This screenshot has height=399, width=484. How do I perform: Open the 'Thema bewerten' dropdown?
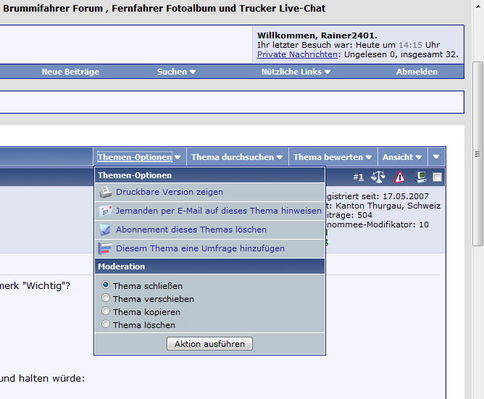click(333, 157)
